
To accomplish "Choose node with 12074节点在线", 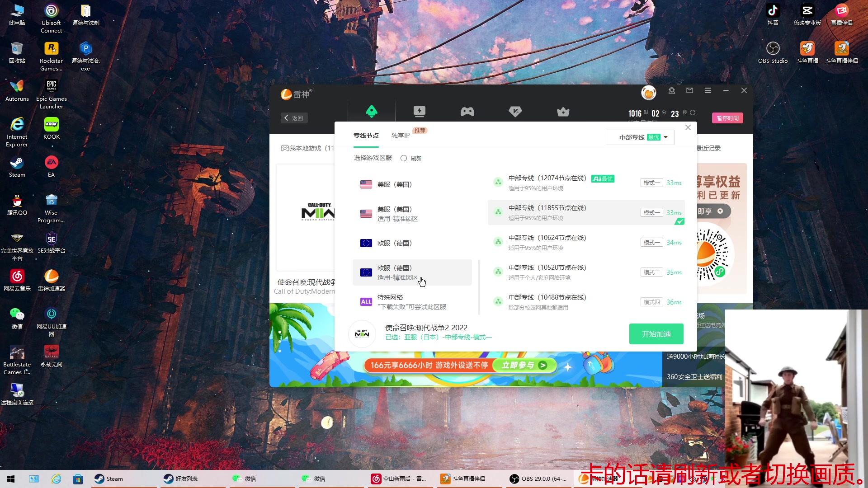I will 586,183.
